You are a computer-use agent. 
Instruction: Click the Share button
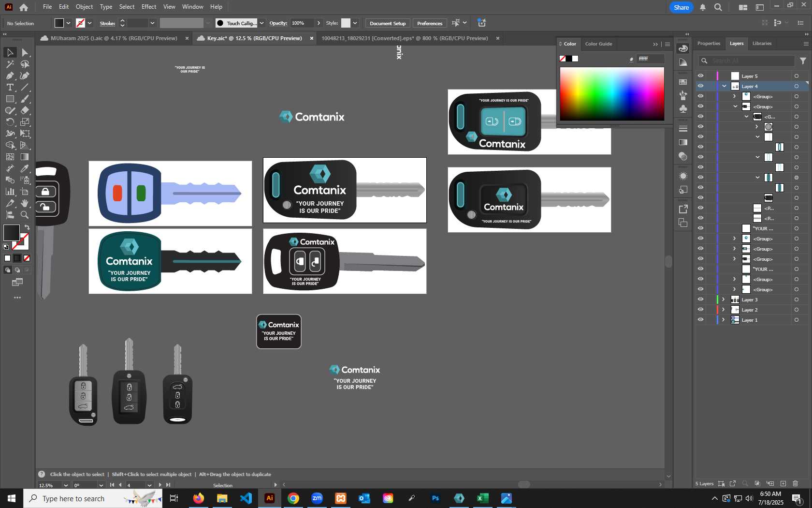tap(681, 7)
